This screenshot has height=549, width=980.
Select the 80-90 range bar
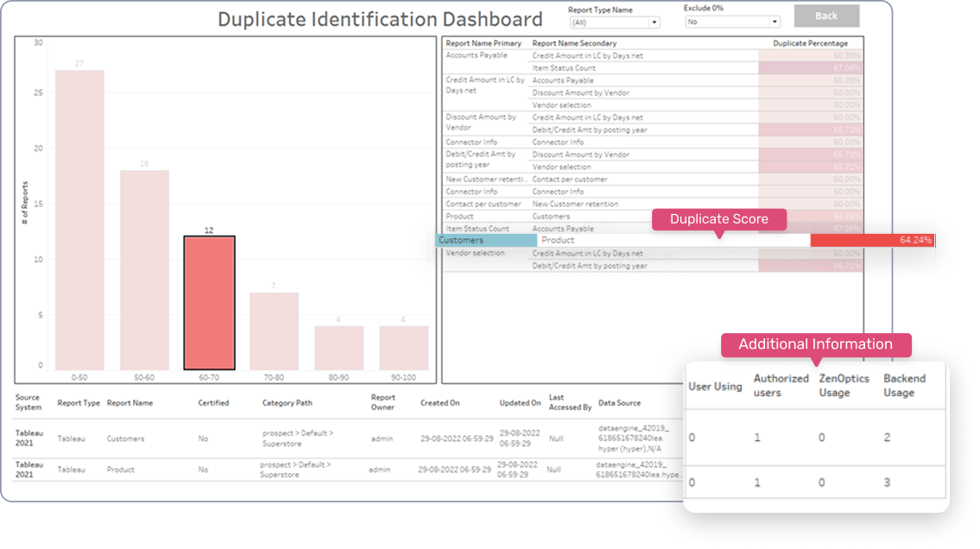pyautogui.click(x=338, y=348)
